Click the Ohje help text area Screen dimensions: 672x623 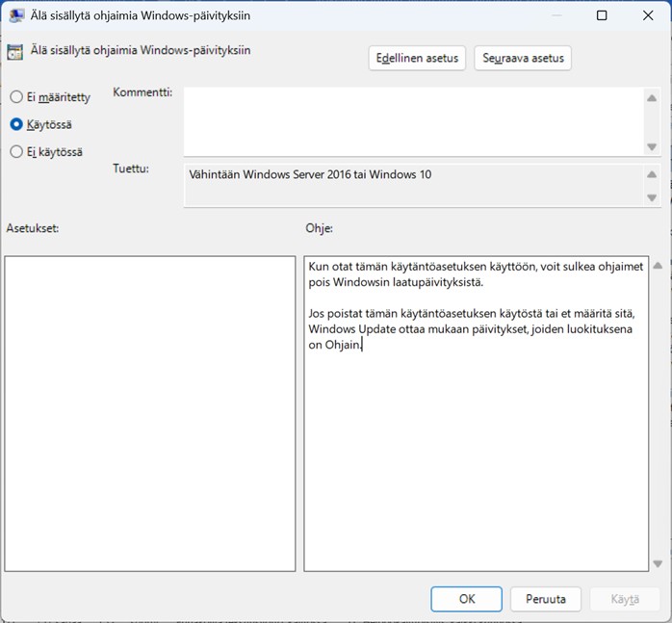point(477,414)
